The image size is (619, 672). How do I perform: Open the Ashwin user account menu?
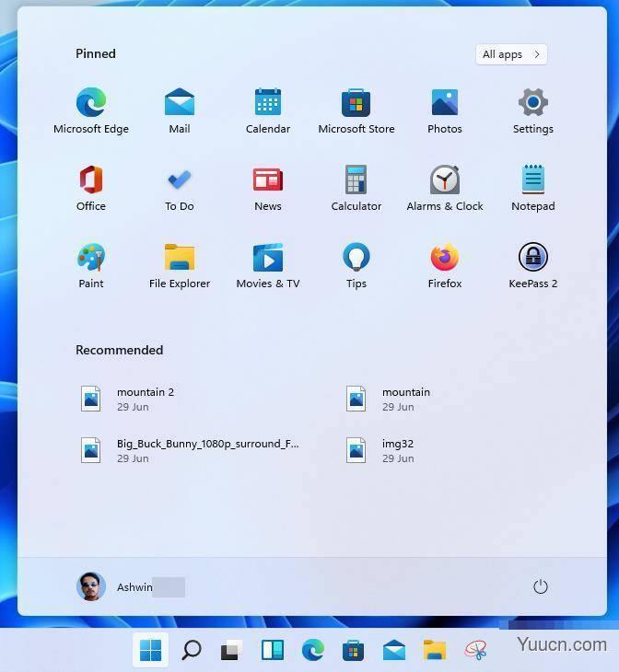coord(131,586)
